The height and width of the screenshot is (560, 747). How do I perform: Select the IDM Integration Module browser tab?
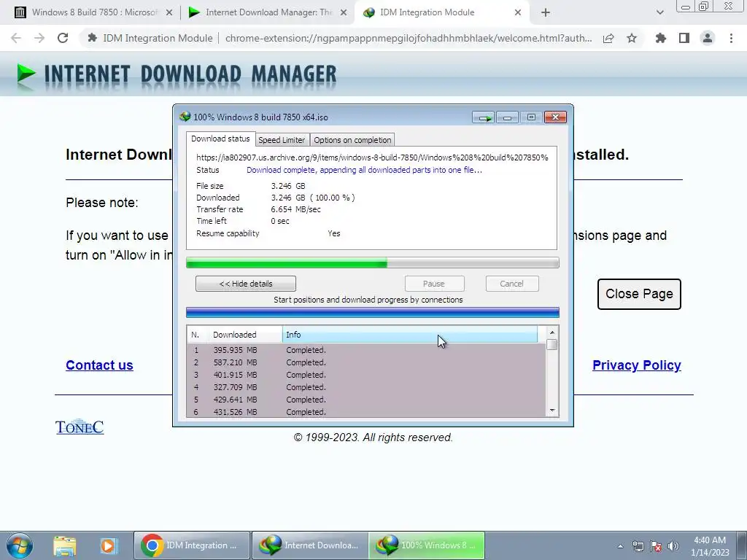(443, 12)
